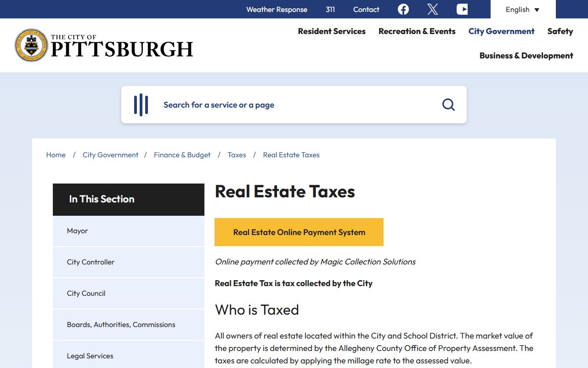The height and width of the screenshot is (368, 588).
Task: Click the 311 link in top bar
Action: 330,9
